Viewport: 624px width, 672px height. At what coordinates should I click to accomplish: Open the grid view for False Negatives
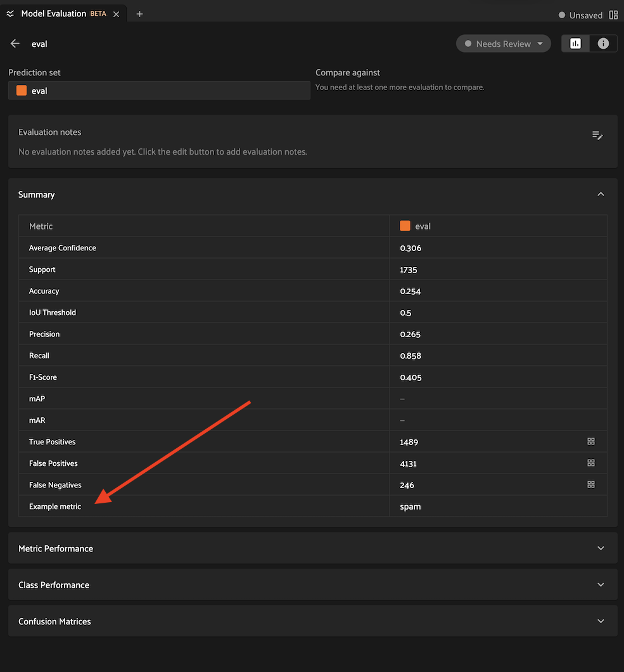(590, 484)
